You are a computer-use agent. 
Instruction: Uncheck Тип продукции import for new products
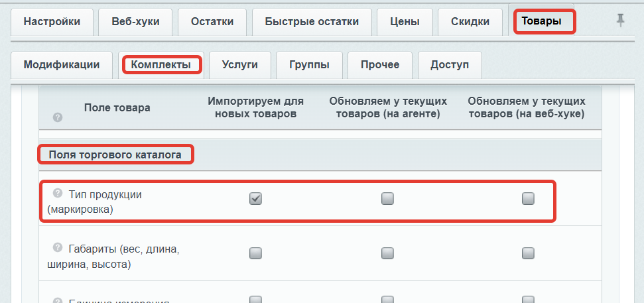255,199
